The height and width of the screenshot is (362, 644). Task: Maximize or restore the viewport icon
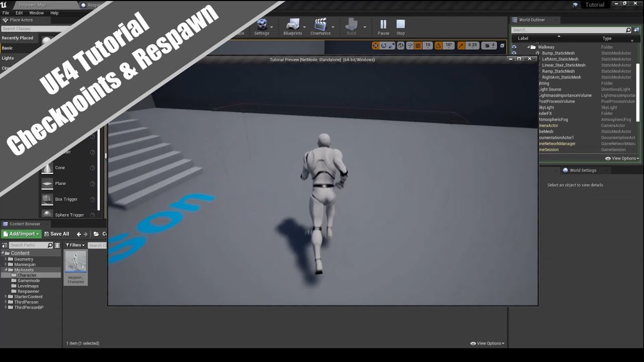tap(502, 45)
